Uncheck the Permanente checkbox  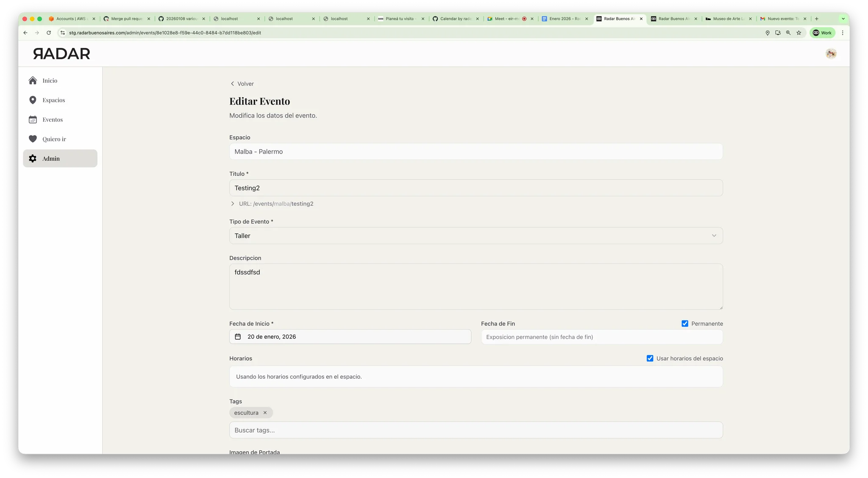tap(685, 324)
